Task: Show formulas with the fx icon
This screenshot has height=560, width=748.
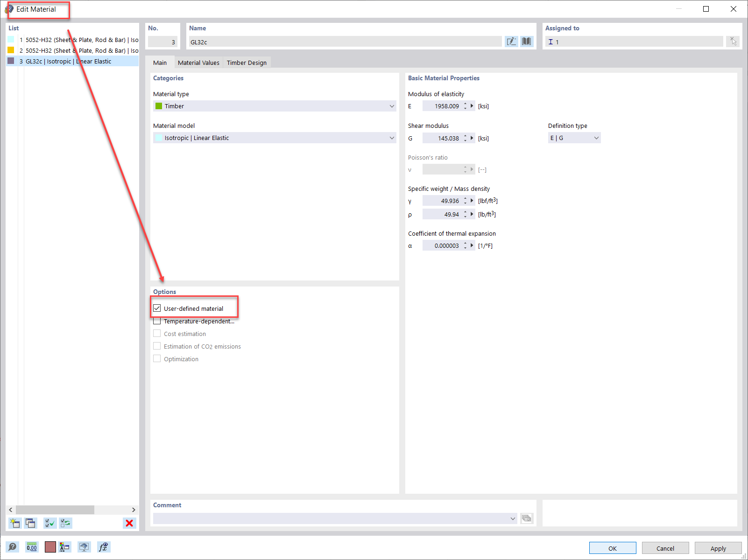Action: [104, 547]
